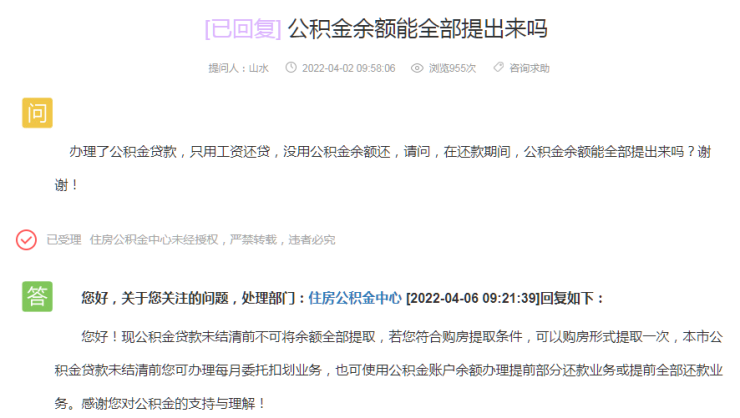Click the title 公积金余额能全部提出来吗
Screen dimensions: 740x418
[418, 29]
